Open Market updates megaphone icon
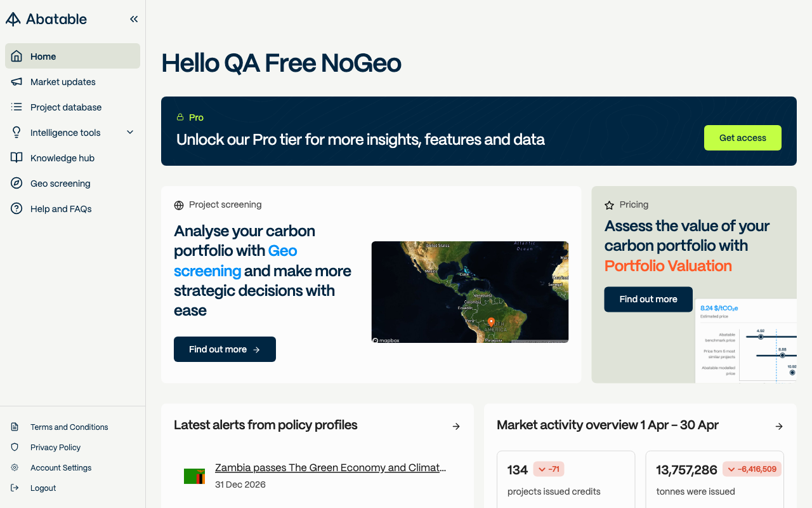The image size is (812, 508). [17, 82]
